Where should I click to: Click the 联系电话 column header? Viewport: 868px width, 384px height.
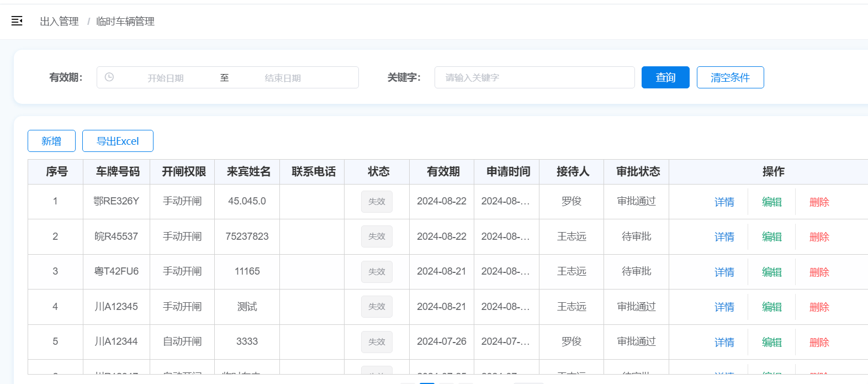(x=313, y=172)
